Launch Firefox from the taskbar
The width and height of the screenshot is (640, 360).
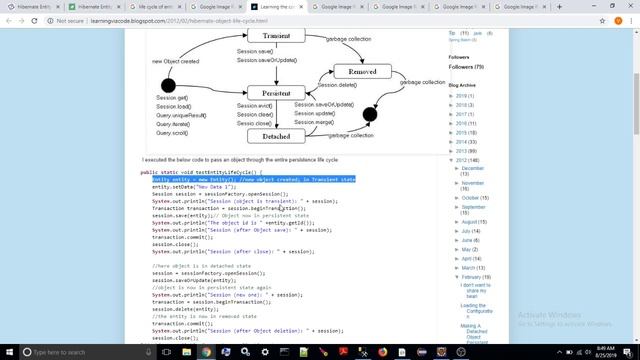[x=382, y=352]
